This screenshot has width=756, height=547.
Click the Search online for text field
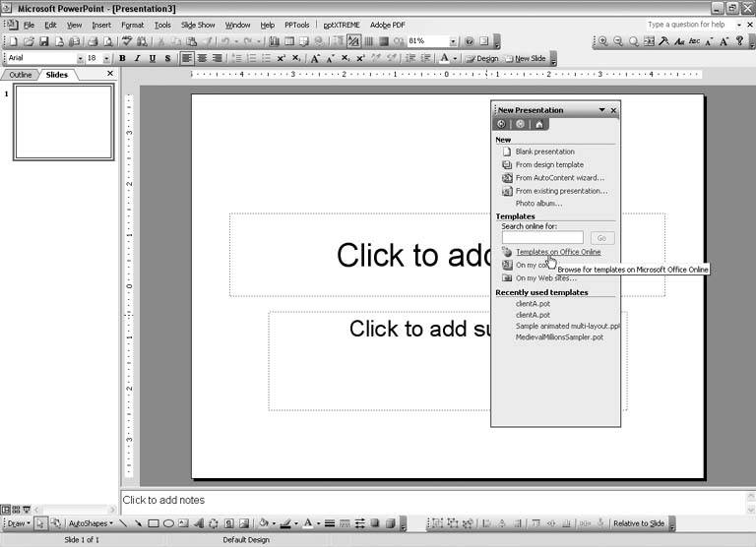[x=543, y=238]
